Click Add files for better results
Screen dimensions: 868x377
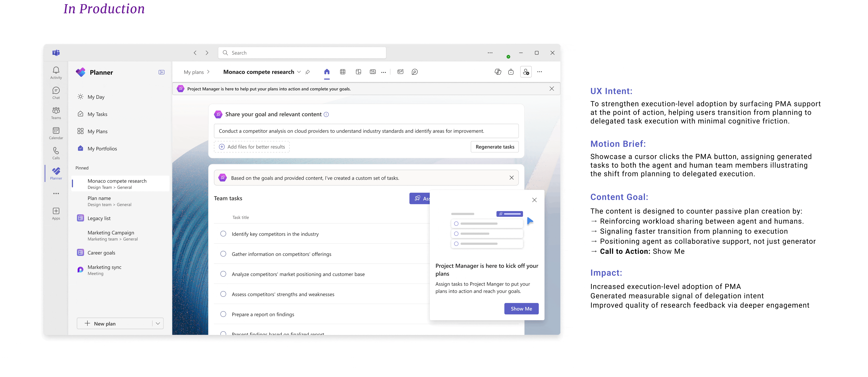[x=252, y=147]
